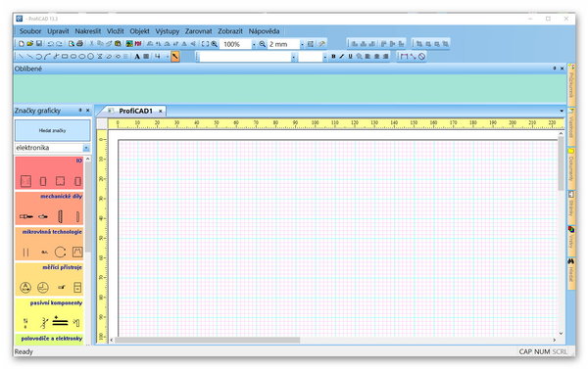Screen dimensions: 588x369
Task: Open the IO symbol group
Action: (49, 173)
